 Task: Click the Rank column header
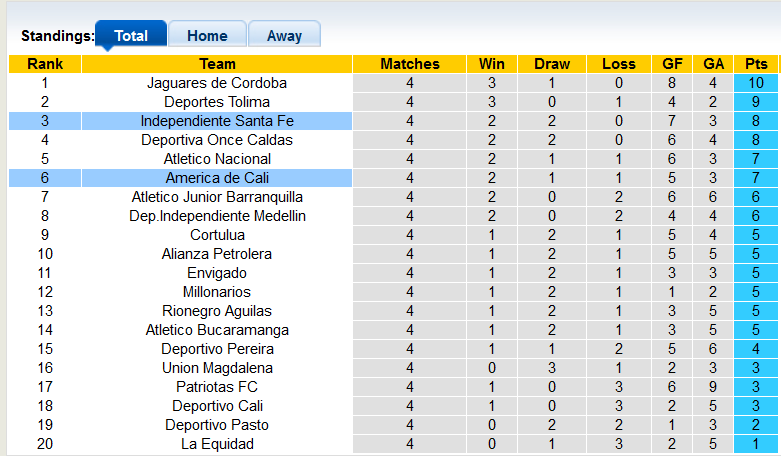[x=45, y=64]
